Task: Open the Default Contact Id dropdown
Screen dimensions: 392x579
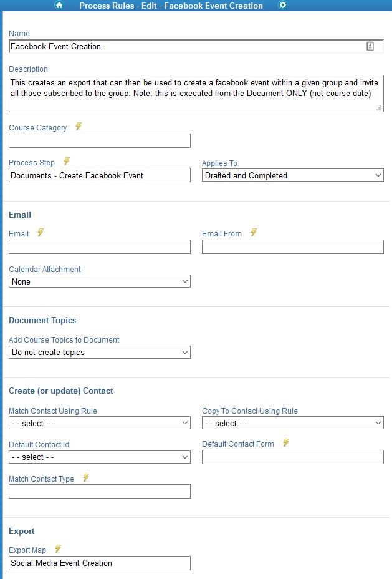Action: (x=100, y=457)
